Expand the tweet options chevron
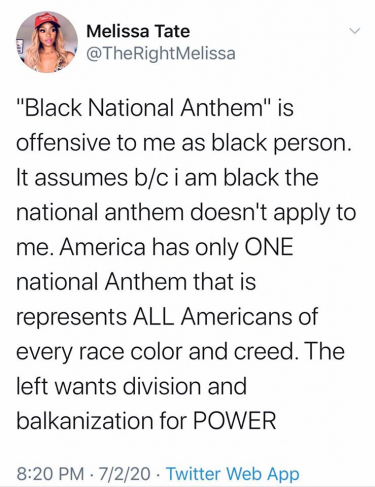Image resolution: width=375 pixels, height=487 pixels. [x=355, y=31]
